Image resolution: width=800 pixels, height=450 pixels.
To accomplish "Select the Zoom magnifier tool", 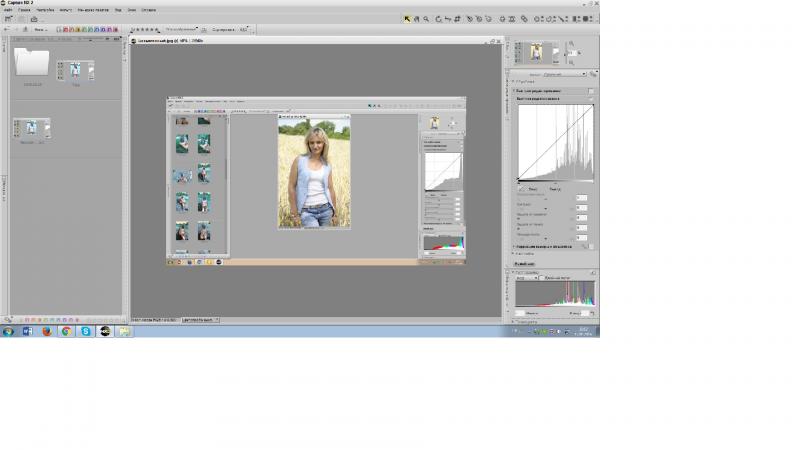I will pos(426,19).
